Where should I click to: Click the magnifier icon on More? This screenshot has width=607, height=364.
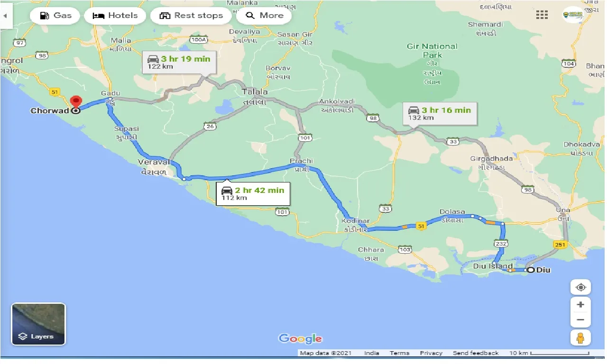[x=250, y=15]
